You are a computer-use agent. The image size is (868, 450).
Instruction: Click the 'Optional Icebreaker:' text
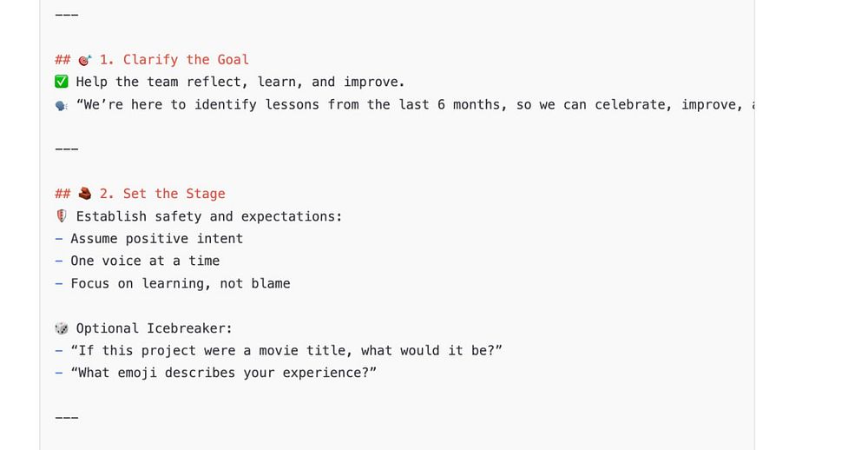pyautogui.click(x=154, y=328)
